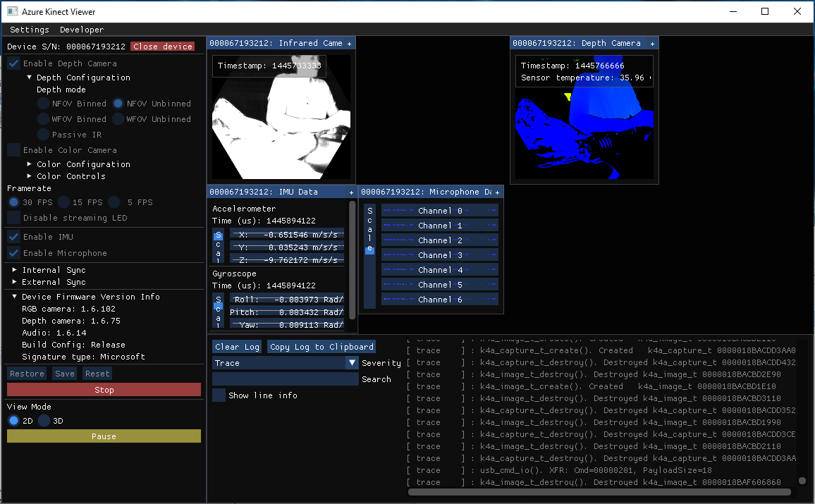815x504 pixels.
Task: Switch view mode to 2D
Action: click(x=14, y=421)
